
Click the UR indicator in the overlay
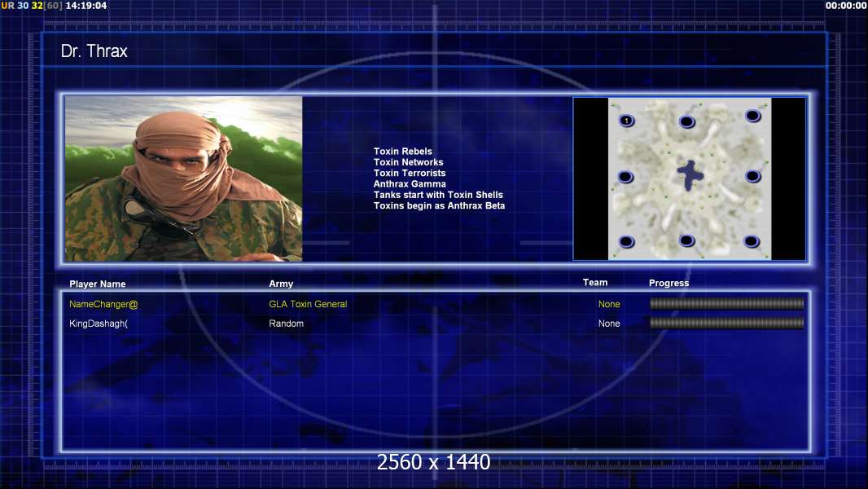(7, 6)
